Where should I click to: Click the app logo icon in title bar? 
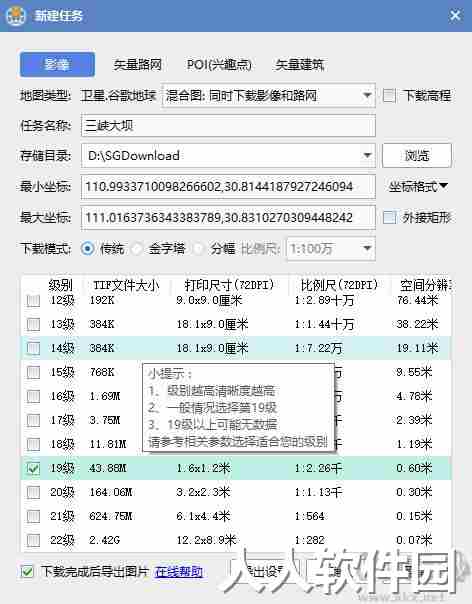(15, 15)
